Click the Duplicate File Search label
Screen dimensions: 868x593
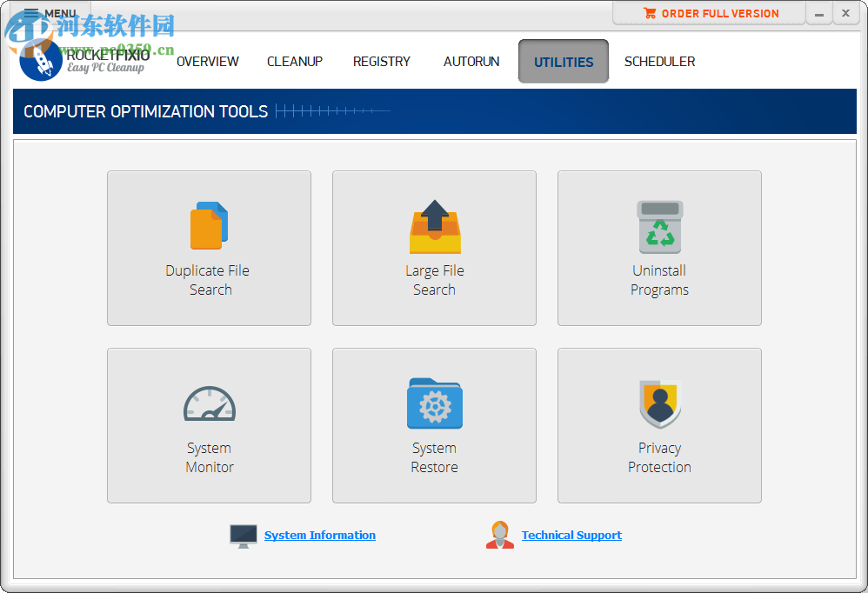208,280
